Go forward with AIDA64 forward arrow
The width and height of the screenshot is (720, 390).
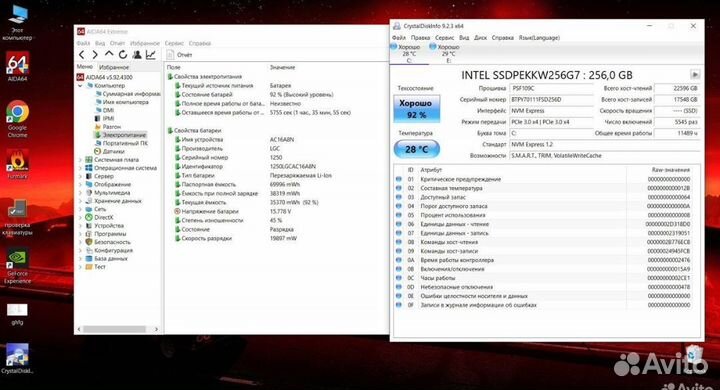(95, 55)
